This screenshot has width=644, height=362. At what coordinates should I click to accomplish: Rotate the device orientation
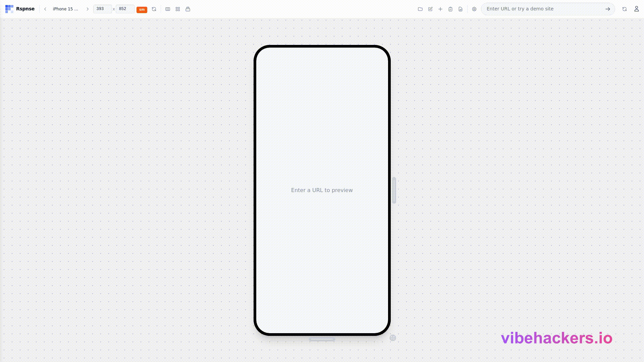[154, 9]
